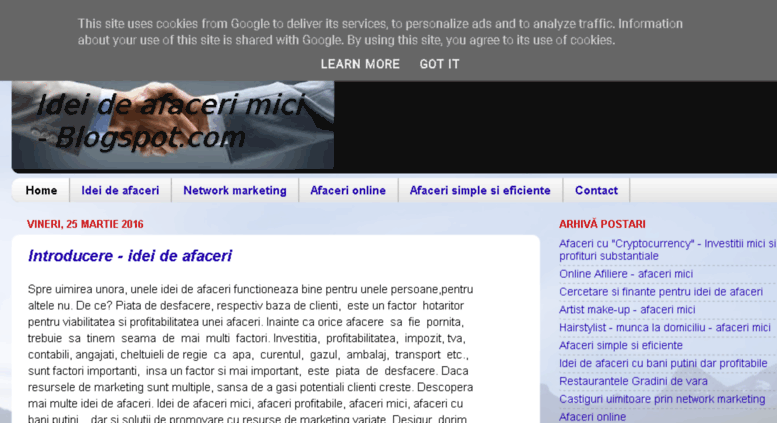The image size is (777, 423).
Task: Open post title Introducere - idei de afaceri
Action: tap(130, 256)
